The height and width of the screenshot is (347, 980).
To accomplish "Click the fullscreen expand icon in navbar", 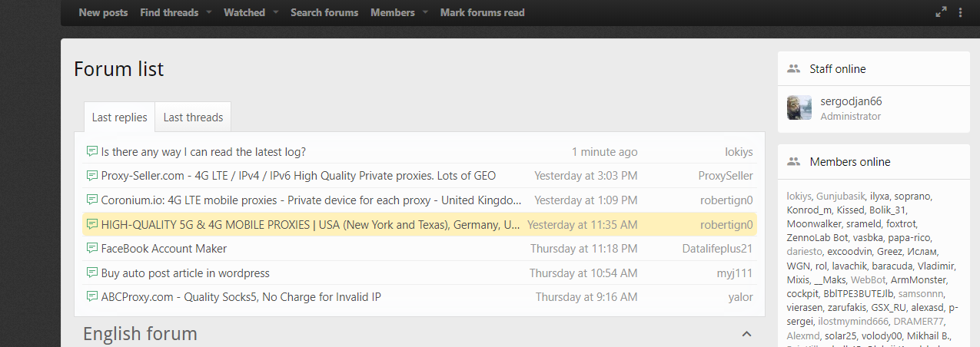I will coord(941,12).
